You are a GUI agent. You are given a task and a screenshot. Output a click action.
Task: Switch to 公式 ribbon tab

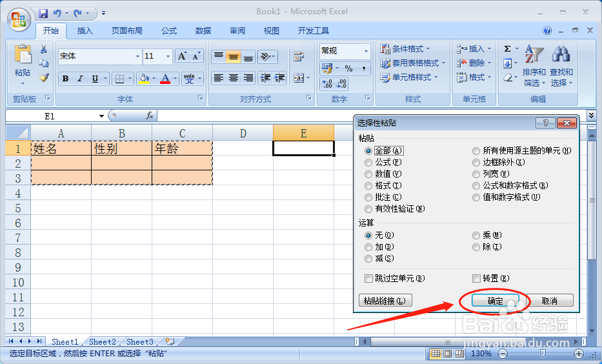click(169, 31)
